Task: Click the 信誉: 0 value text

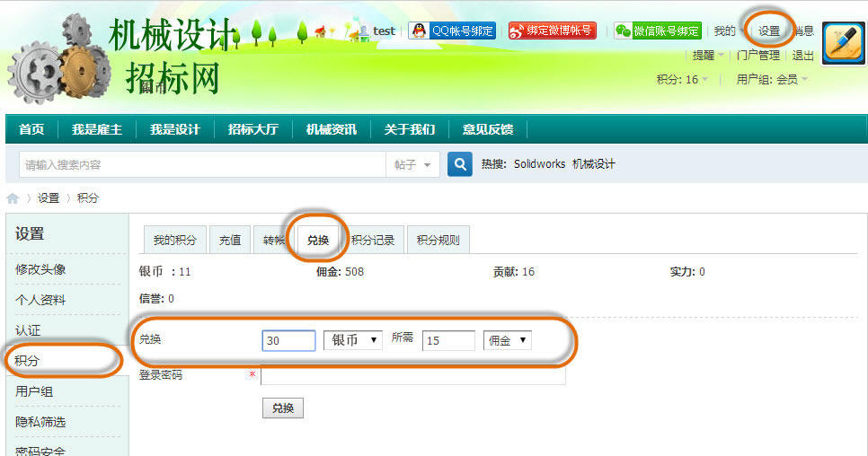Action: [156, 299]
